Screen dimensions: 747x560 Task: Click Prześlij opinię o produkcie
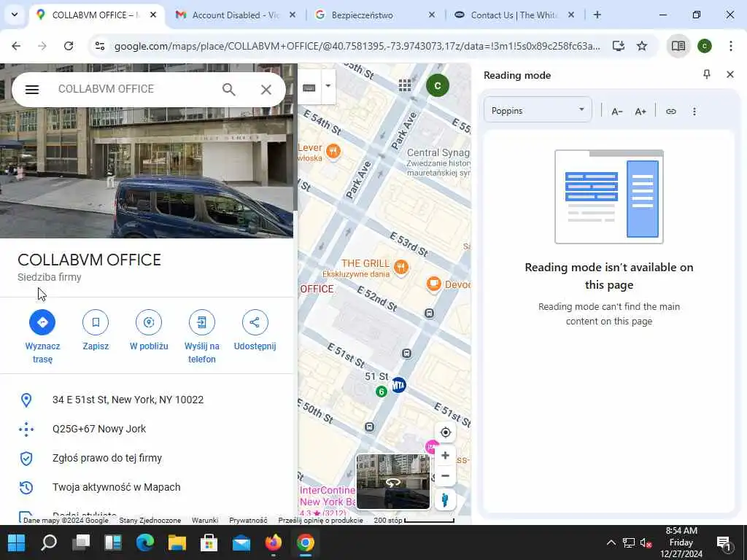click(320, 521)
